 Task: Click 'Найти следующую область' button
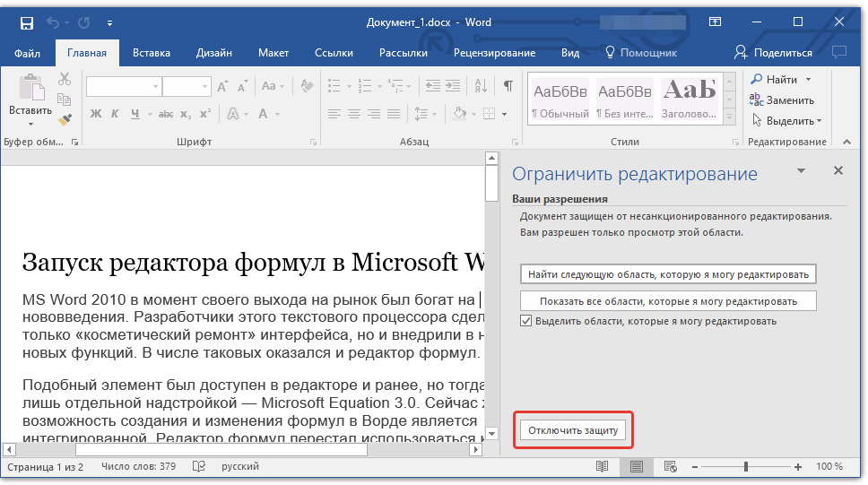668,273
